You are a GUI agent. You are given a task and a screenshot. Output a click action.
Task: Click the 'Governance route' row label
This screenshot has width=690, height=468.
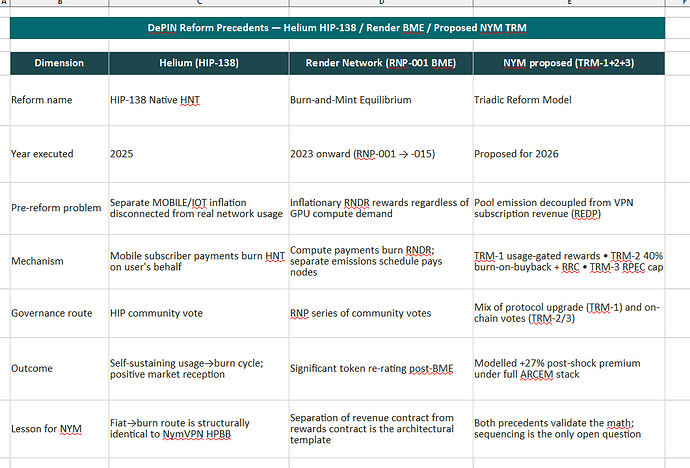coord(59,313)
